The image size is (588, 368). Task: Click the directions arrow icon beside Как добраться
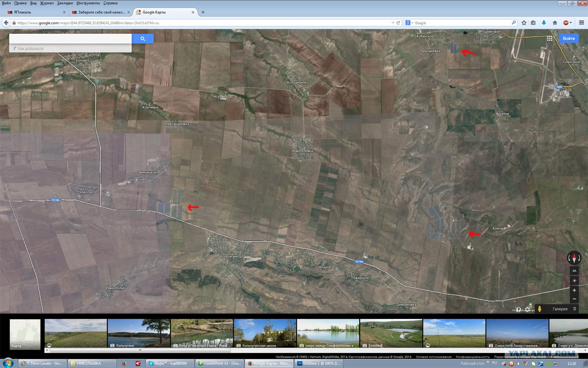pyautogui.click(x=14, y=49)
